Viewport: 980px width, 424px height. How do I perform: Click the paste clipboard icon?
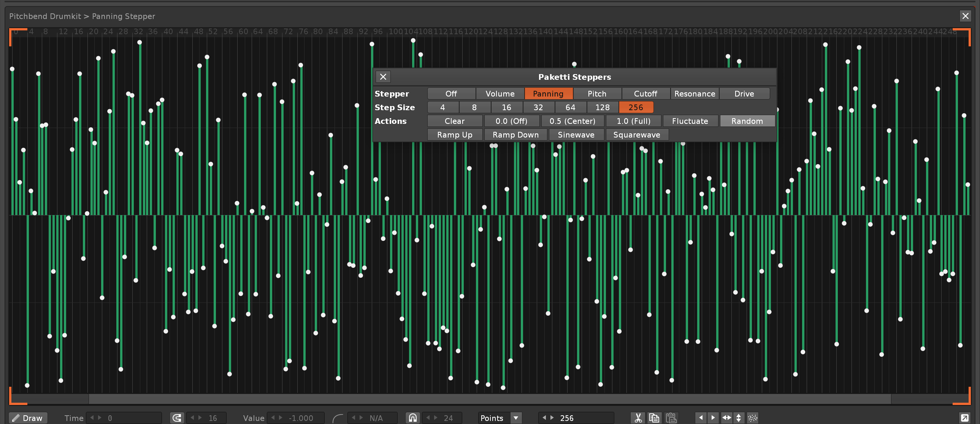pos(671,418)
